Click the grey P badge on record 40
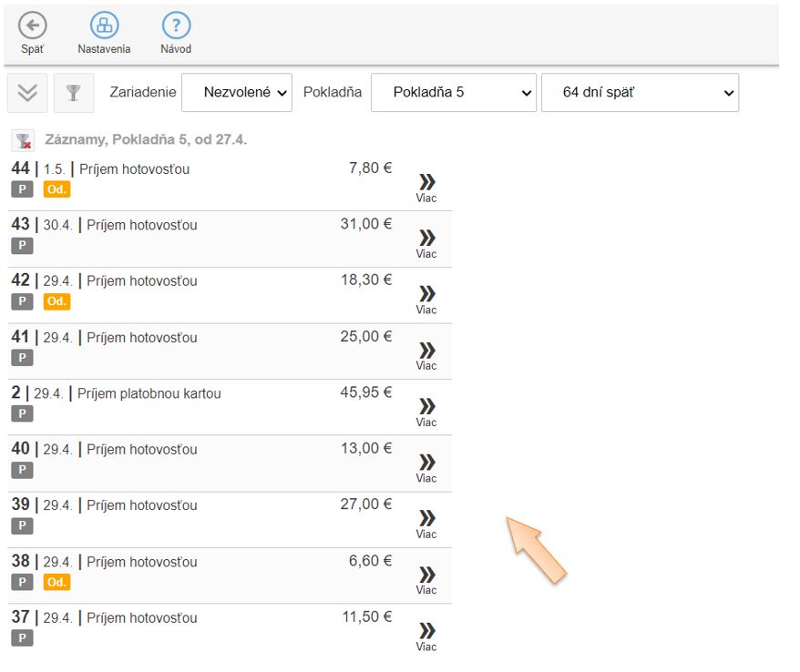The height and width of the screenshot is (672, 800). coord(22,470)
